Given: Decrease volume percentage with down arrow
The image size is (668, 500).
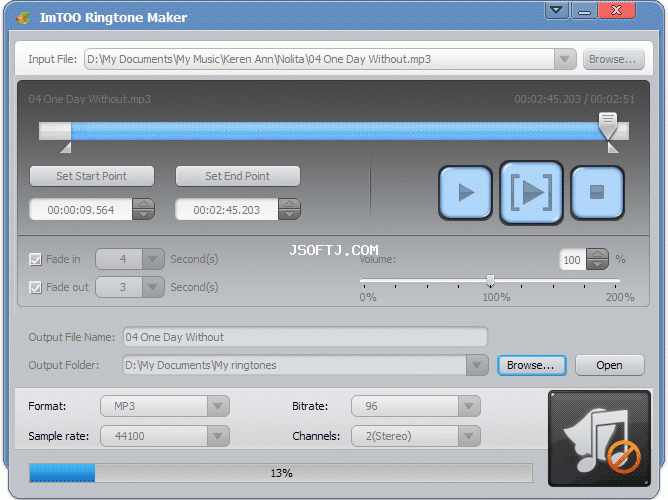Looking at the screenshot, I should coord(597,264).
